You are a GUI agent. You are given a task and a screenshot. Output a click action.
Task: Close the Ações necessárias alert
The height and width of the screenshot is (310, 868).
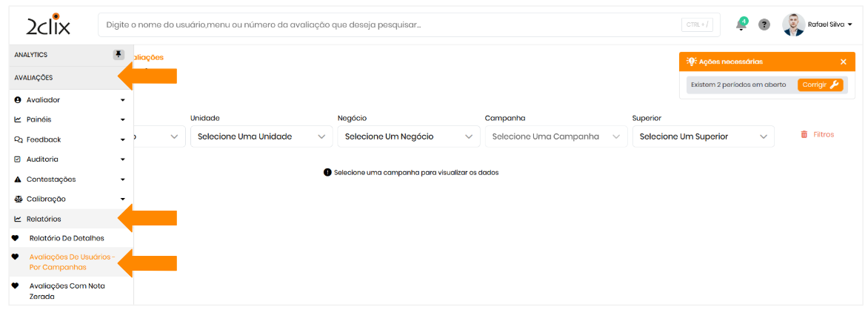843,62
